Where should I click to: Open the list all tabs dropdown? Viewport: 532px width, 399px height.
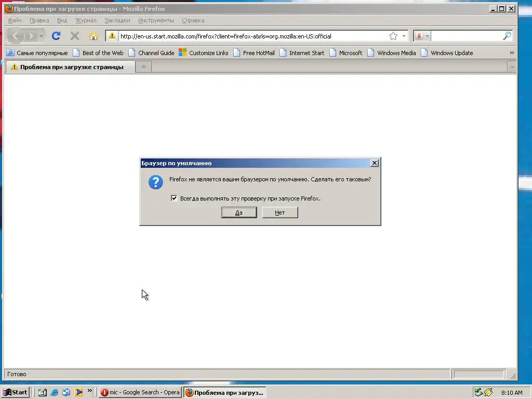[x=512, y=67]
